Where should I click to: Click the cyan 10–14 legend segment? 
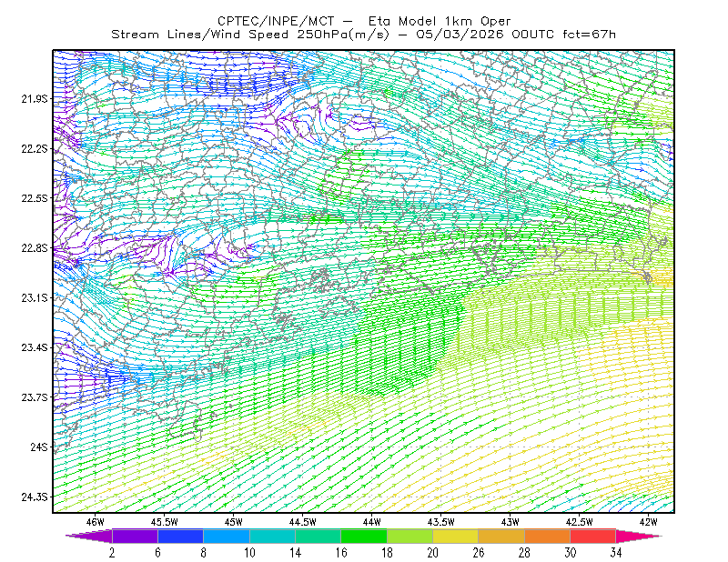click(272, 536)
